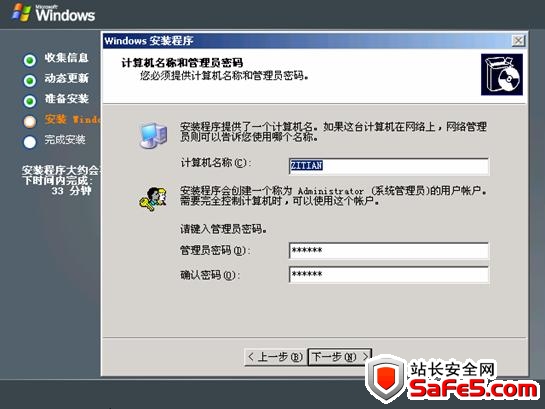Click the administrator users key icon

153,199
